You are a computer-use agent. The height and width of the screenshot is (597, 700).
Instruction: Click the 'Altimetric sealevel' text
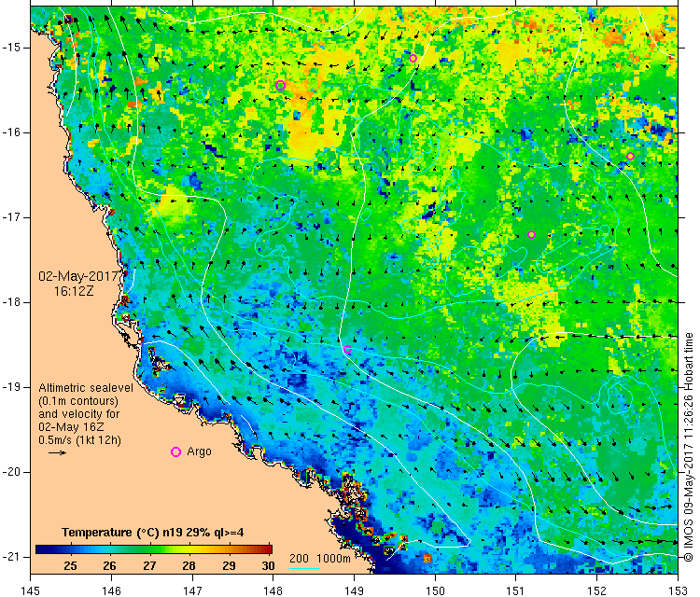[x=86, y=388]
